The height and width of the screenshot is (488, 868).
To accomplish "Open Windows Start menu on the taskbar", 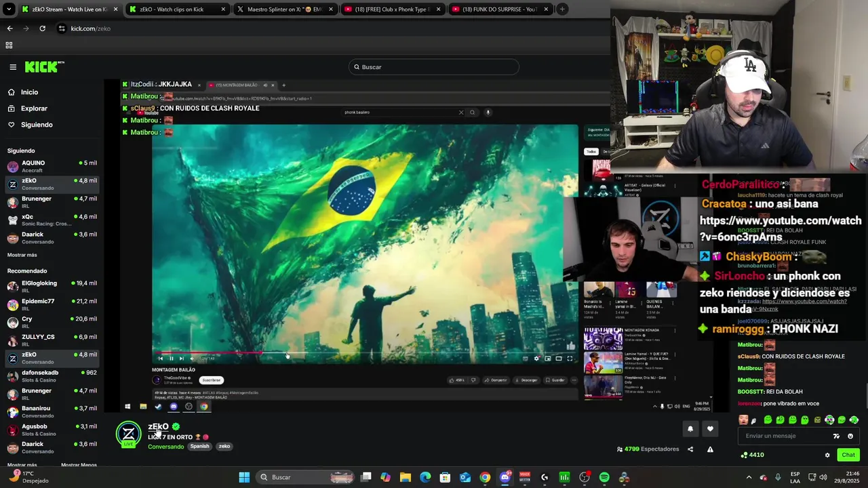I will click(x=244, y=477).
